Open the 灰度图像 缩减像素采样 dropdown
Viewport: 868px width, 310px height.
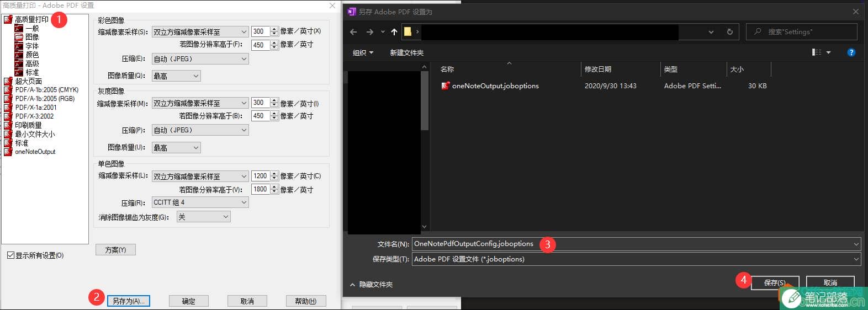point(200,103)
